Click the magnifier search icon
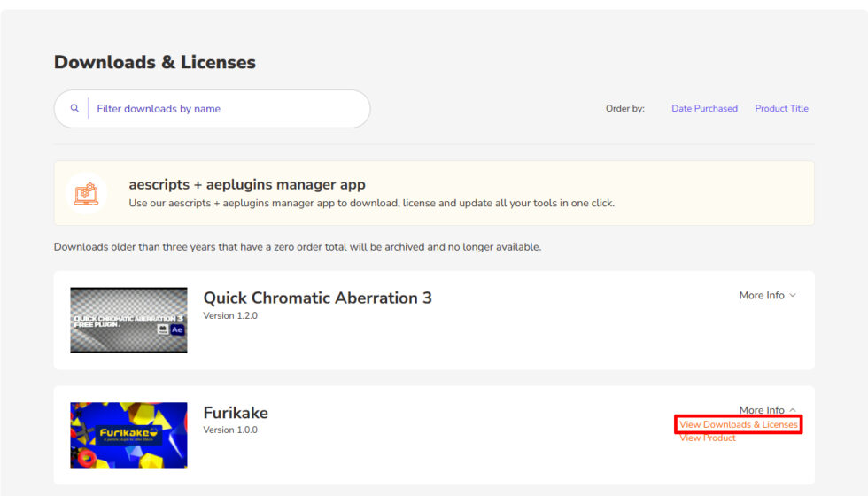Viewport: 868px width, 496px height. coord(74,108)
